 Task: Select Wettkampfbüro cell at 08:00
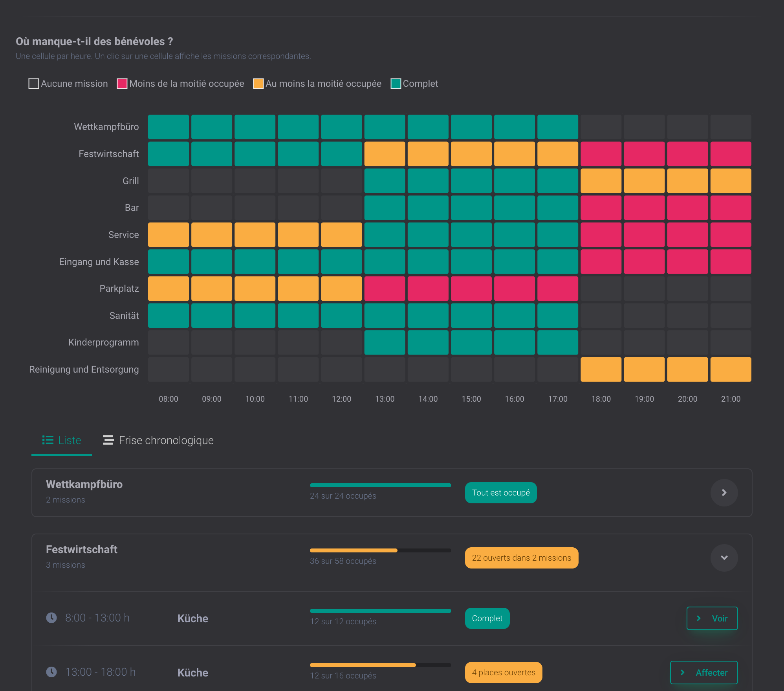(x=169, y=127)
